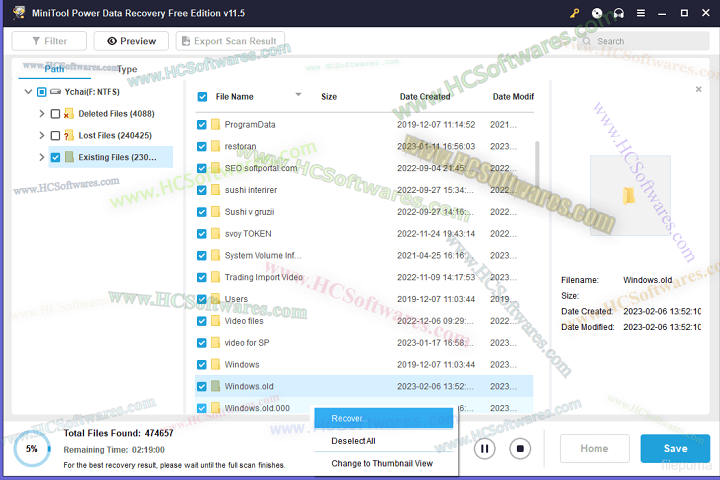Click the Windows.old folder icon
Viewport: 720px width, 480px height.
(x=215, y=386)
